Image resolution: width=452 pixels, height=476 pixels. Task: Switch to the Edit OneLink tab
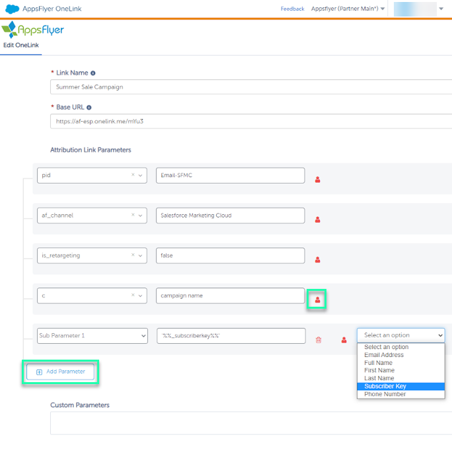click(x=20, y=44)
